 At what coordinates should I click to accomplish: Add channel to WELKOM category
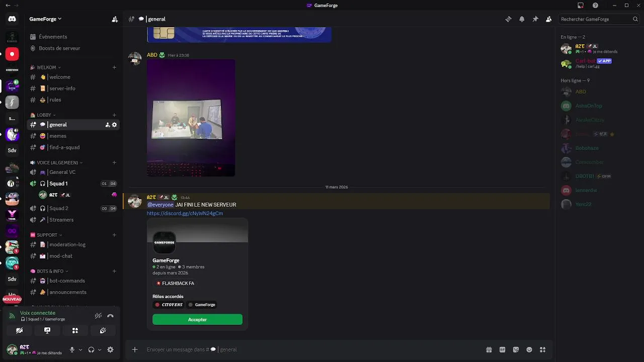coord(114,67)
